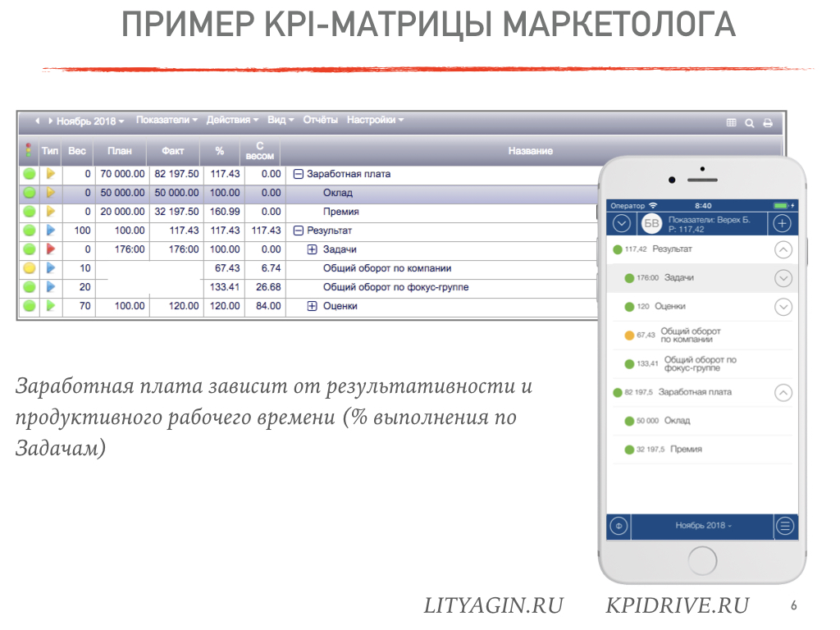Viewport: 840px width, 630px height.
Task: Click green status dot of Оклад row
Action: pos(30,192)
